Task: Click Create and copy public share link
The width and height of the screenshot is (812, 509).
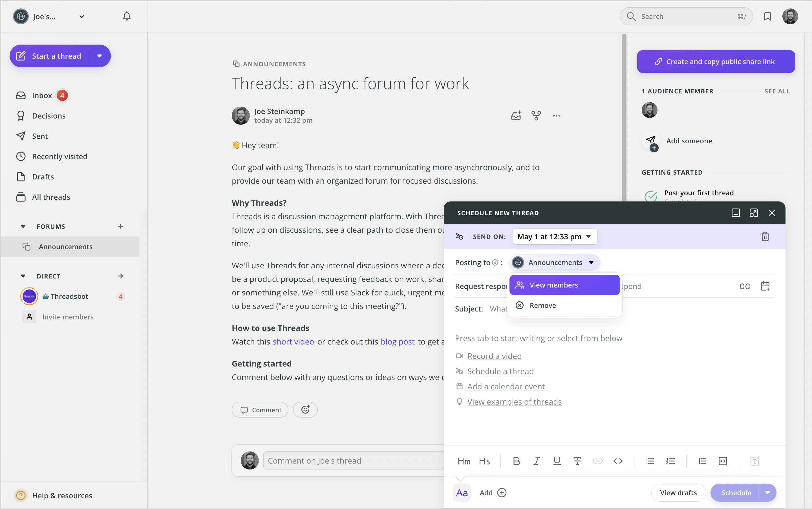Action: 716,62
